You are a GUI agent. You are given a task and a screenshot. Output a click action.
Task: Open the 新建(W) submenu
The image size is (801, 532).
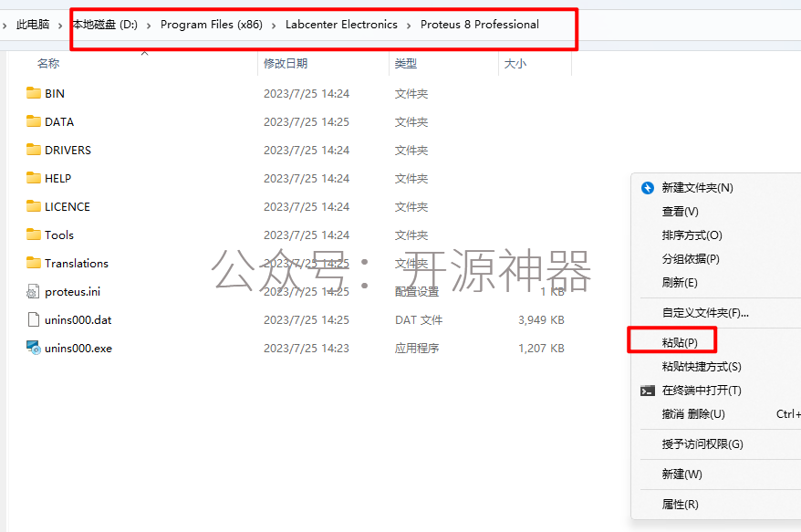click(682, 475)
